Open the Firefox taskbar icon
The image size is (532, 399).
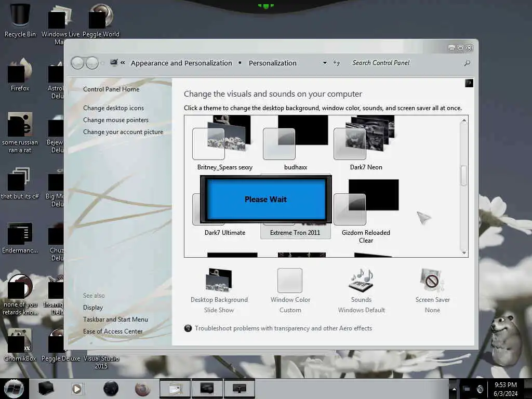pyautogui.click(x=142, y=389)
